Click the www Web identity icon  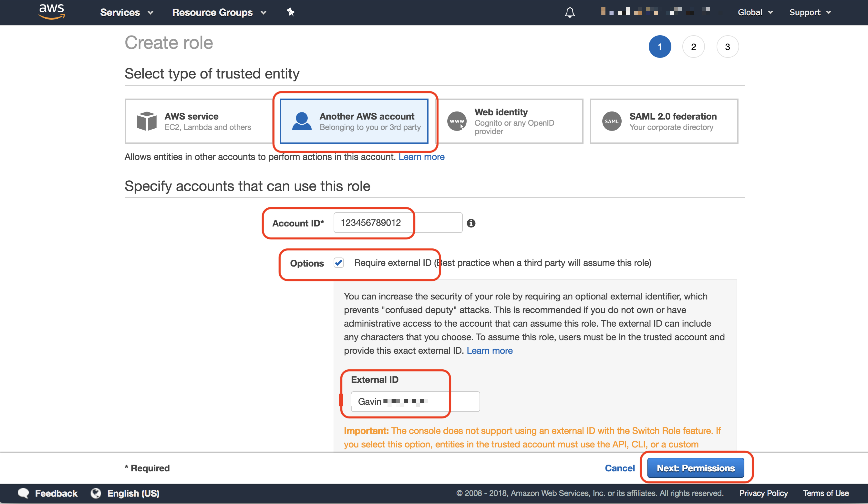click(x=457, y=121)
